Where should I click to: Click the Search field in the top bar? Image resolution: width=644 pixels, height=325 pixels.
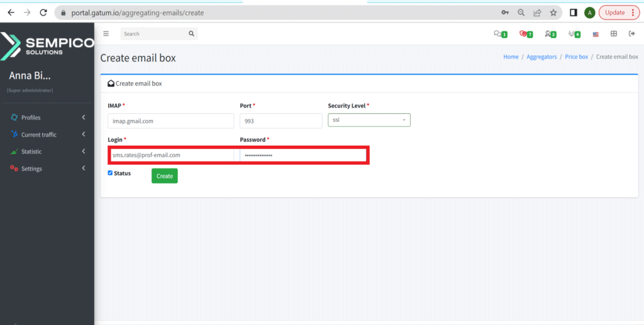tap(154, 34)
